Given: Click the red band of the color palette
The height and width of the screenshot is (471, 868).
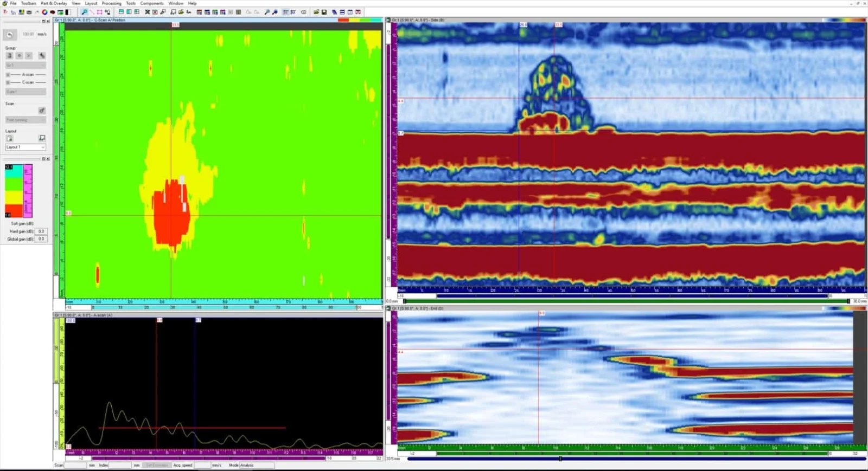Looking at the screenshot, I should point(14,210).
